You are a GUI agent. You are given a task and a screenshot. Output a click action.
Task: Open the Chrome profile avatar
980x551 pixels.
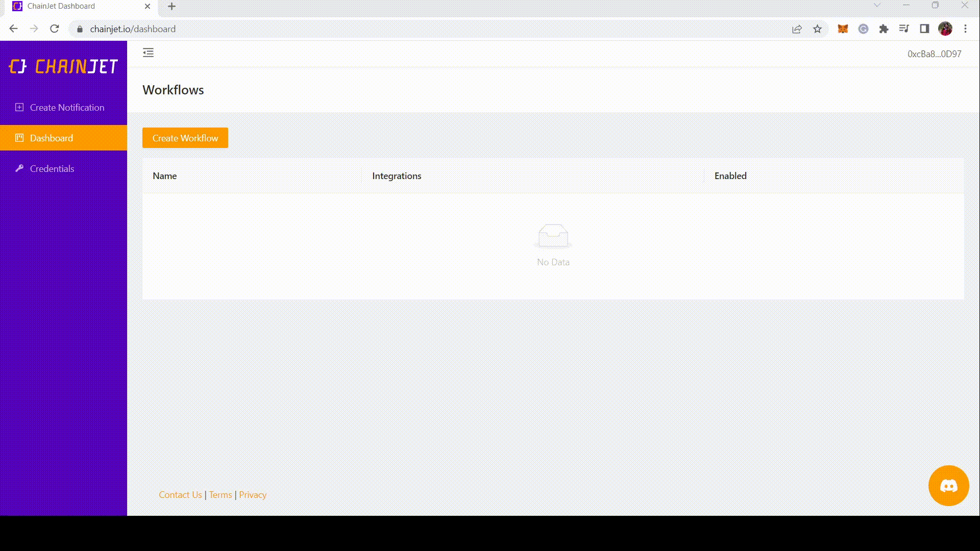point(945,29)
